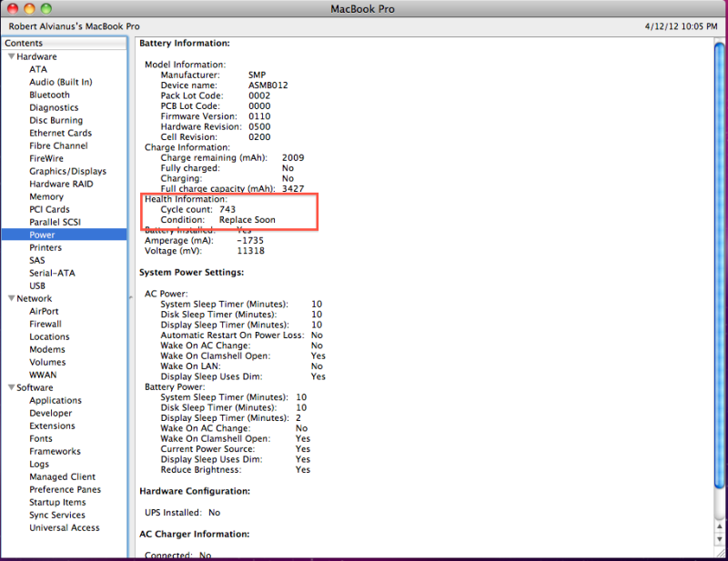
Task: Click the yellow minimize button
Action: (x=29, y=8)
